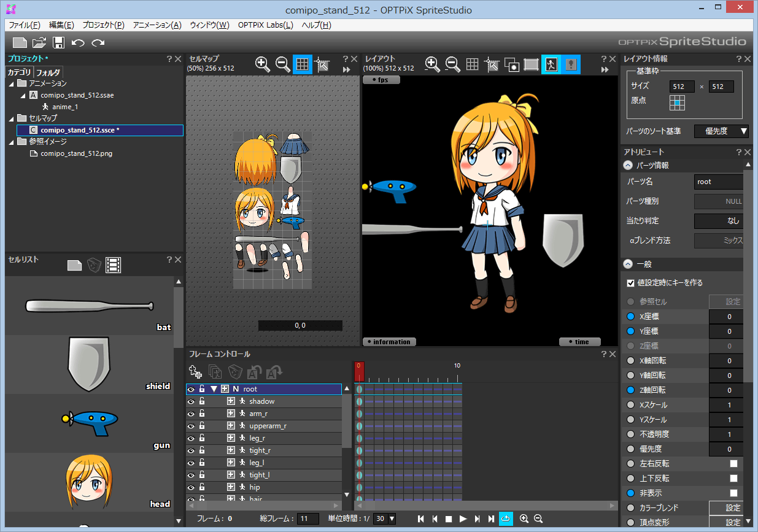Image resolution: width=758 pixels, height=532 pixels.
Task: Click the fps label button in the layout view
Action: coord(381,80)
